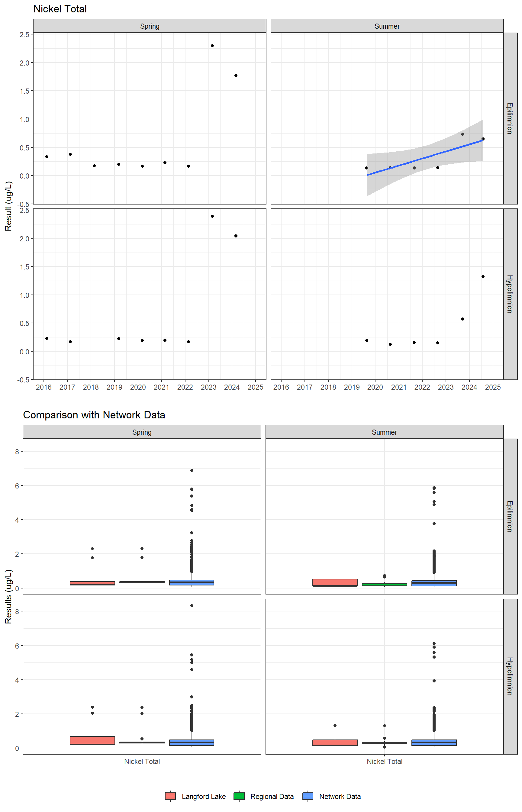Click the Epilimnion strip label of the trend chart
This screenshot has width=522, height=812.
[x=510, y=118]
